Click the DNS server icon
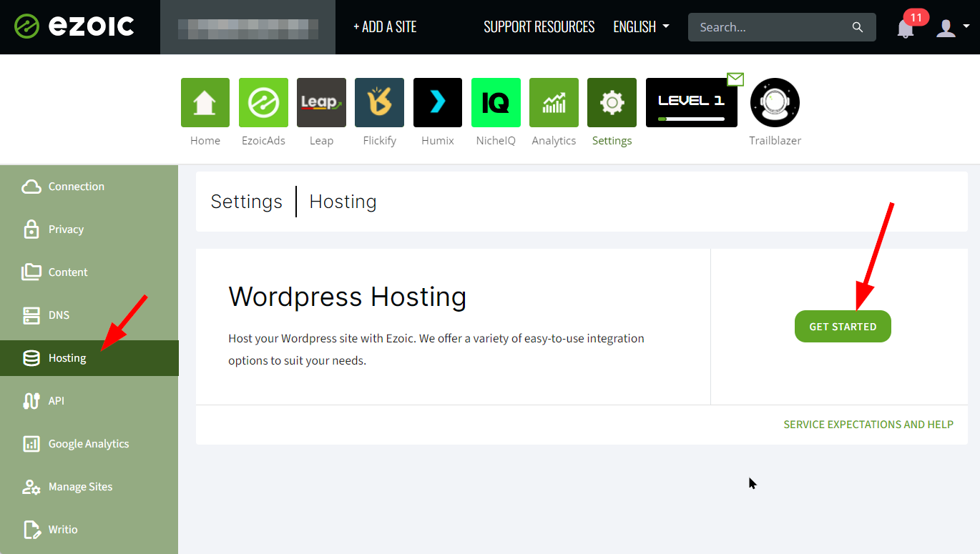The height and width of the screenshot is (554, 980). coord(31,315)
